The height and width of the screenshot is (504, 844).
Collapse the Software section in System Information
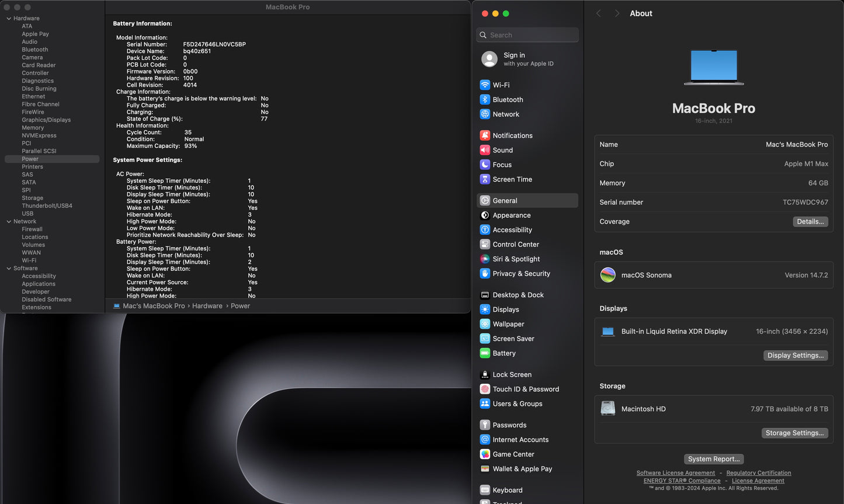[x=9, y=269]
